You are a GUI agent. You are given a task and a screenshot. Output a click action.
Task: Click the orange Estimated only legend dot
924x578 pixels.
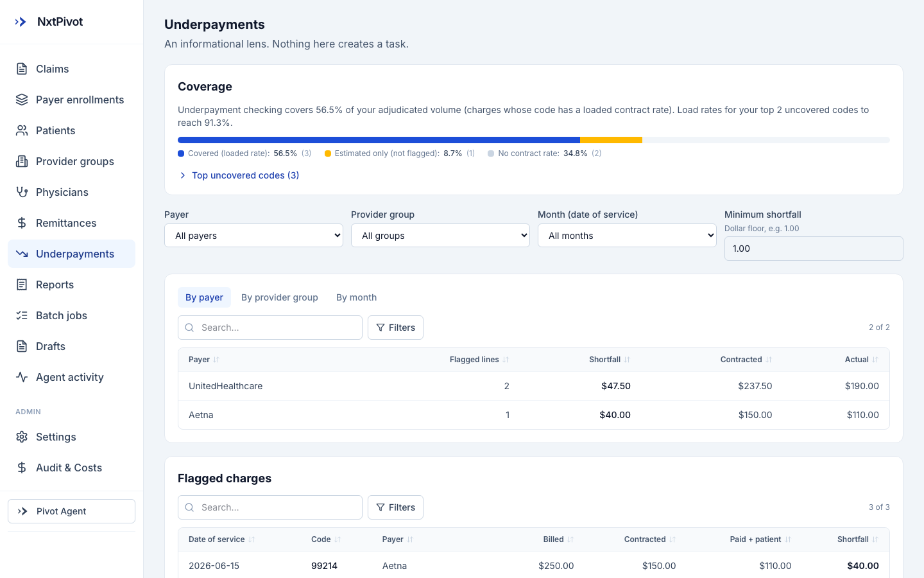[x=328, y=153]
